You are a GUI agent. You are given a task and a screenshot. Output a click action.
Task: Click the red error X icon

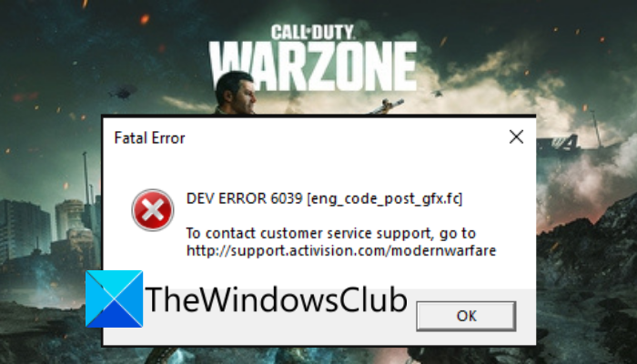click(x=153, y=210)
